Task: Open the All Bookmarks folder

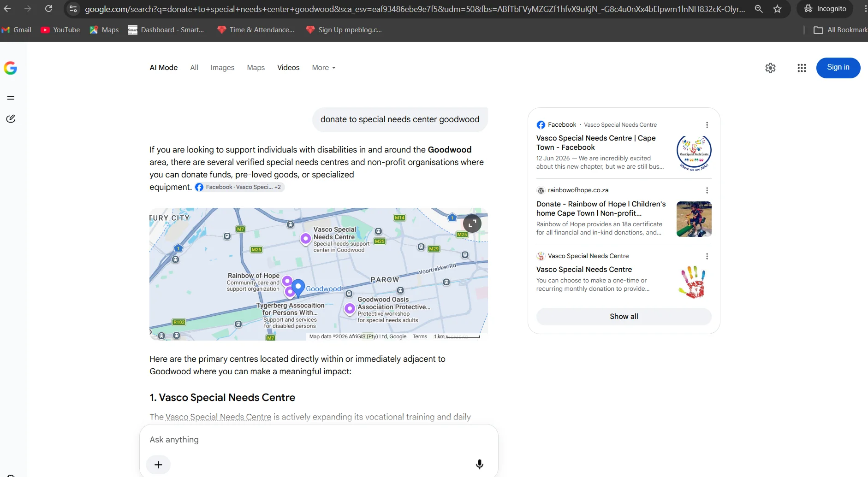Action: coord(840,30)
